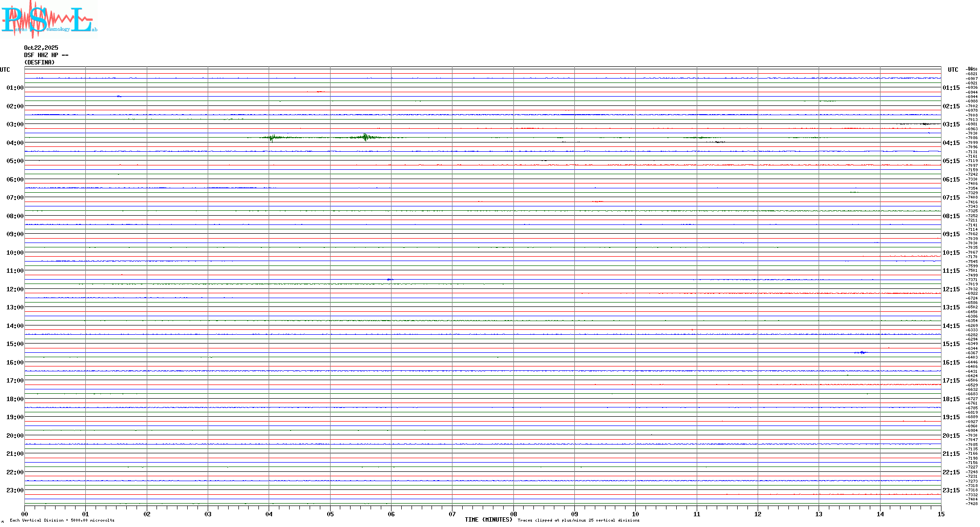Click minute 08 tick label on bottom axis
Screen dimensions: 980x527
[x=513, y=514]
